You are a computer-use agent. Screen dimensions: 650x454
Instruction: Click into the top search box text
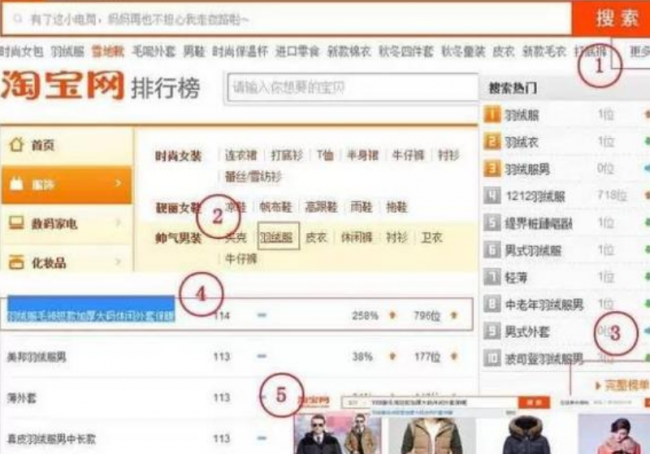(x=287, y=19)
